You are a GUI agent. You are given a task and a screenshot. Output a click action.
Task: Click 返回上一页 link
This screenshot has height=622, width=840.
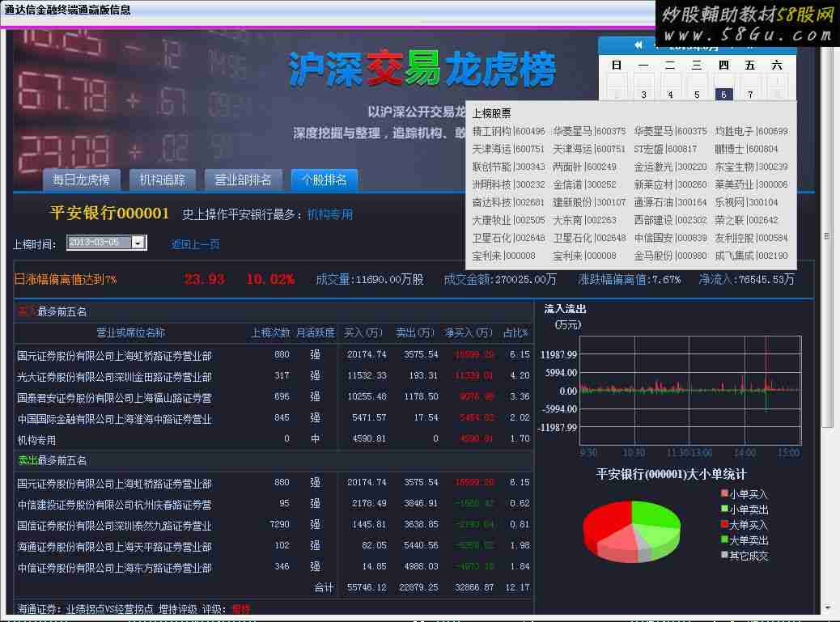click(x=196, y=244)
